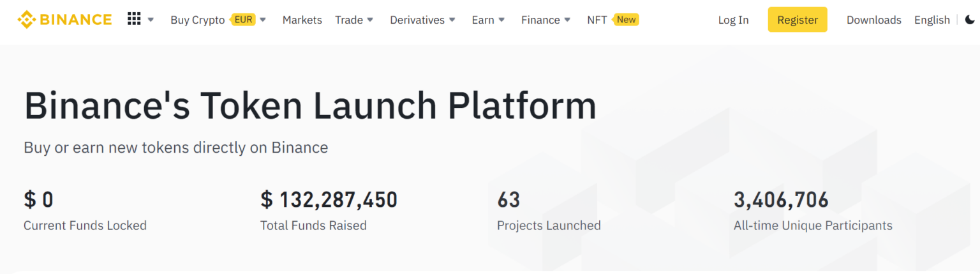This screenshot has width=980, height=274.
Task: Expand the Trade dropdown menu
Action: (354, 20)
